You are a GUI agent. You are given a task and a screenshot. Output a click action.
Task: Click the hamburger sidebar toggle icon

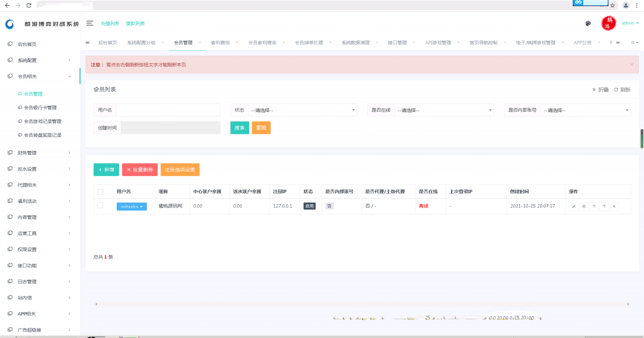90,23
